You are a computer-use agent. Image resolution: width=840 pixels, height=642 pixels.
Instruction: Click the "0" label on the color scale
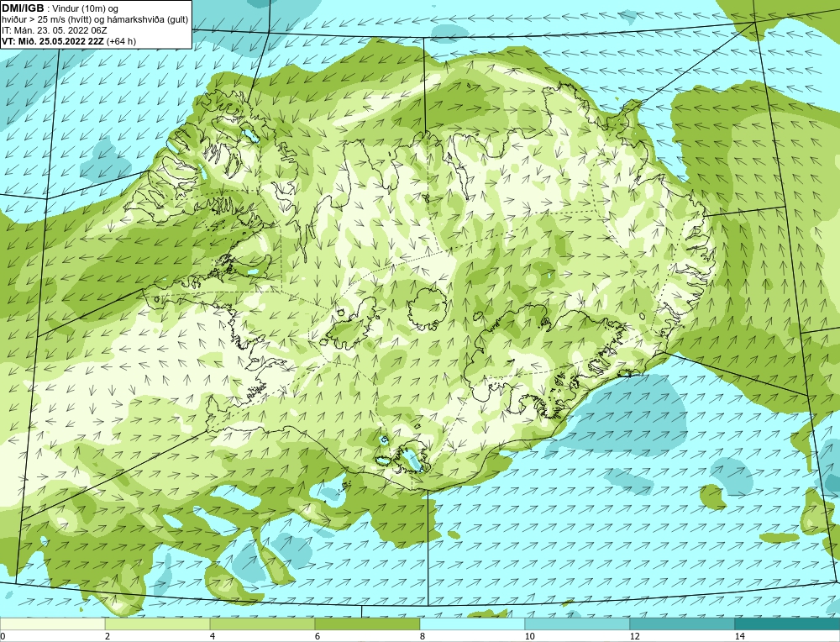pos(3,636)
